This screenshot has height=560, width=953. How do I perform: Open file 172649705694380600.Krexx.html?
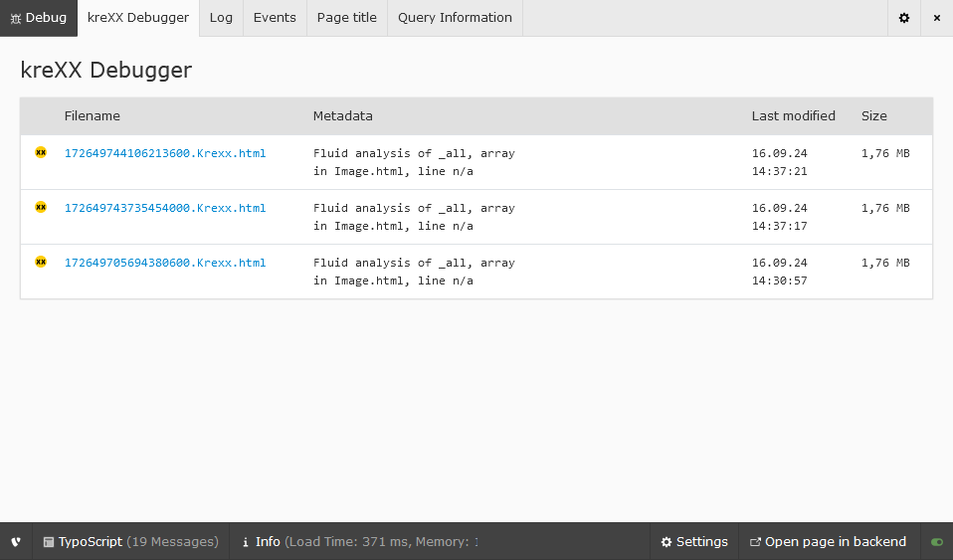click(x=165, y=263)
